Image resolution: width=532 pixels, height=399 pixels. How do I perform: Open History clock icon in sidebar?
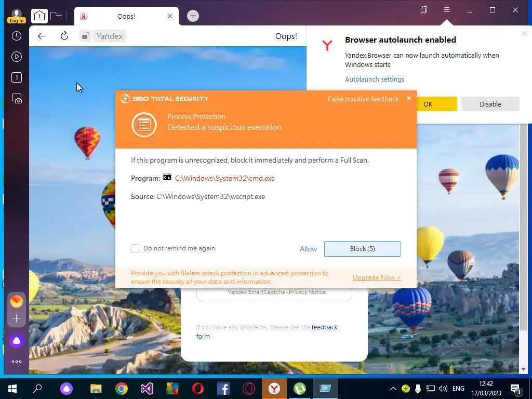click(x=16, y=36)
